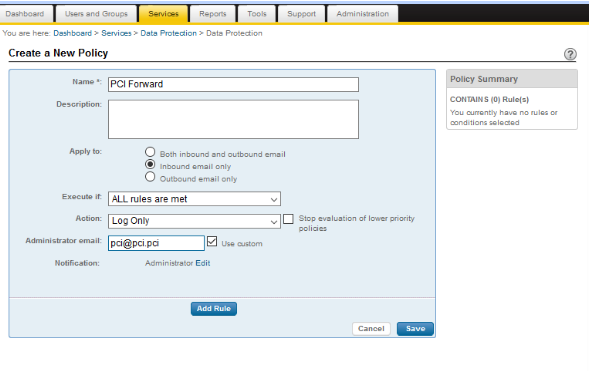The height and width of the screenshot is (371, 589).
Task: Click the Create a New Policy heading
Action: tap(58, 53)
